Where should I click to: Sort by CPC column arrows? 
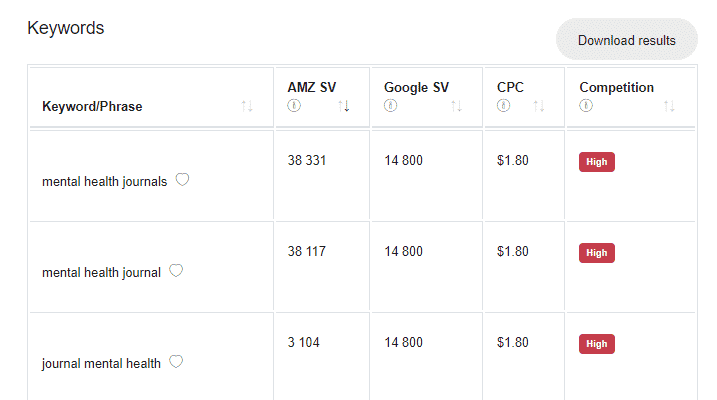click(539, 106)
